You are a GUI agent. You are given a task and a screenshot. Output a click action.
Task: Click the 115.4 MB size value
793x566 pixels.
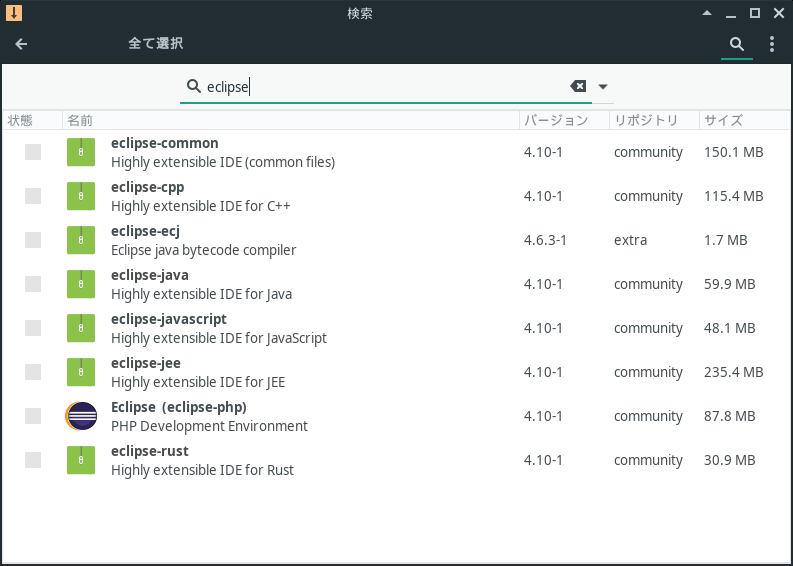point(733,196)
